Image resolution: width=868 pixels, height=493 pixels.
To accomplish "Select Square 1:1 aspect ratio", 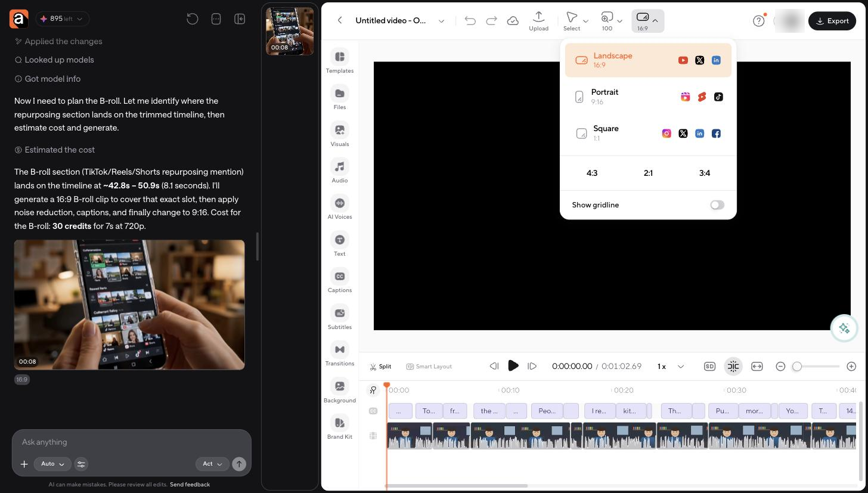I will click(x=648, y=133).
